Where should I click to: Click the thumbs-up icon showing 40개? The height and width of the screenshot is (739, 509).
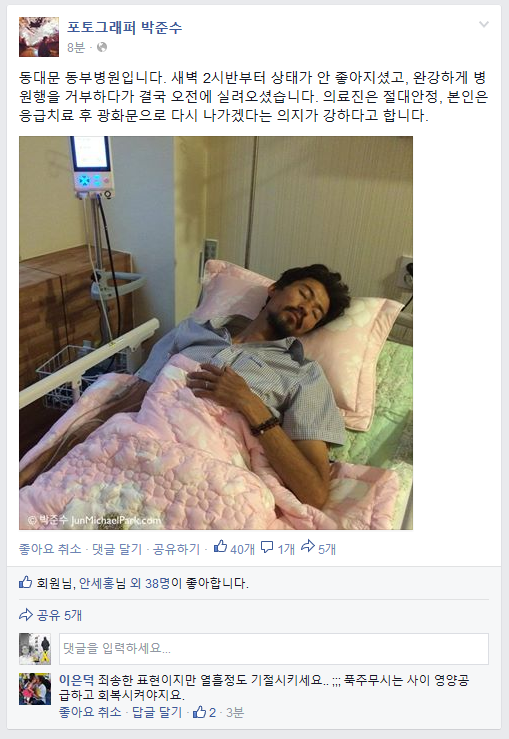point(220,547)
